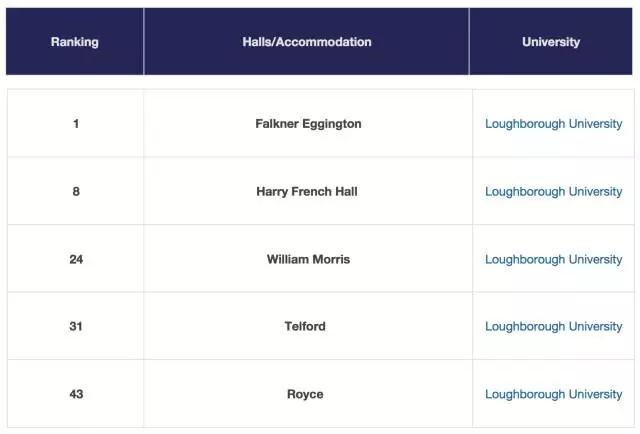Click ranking number 8 cell

[76, 191]
